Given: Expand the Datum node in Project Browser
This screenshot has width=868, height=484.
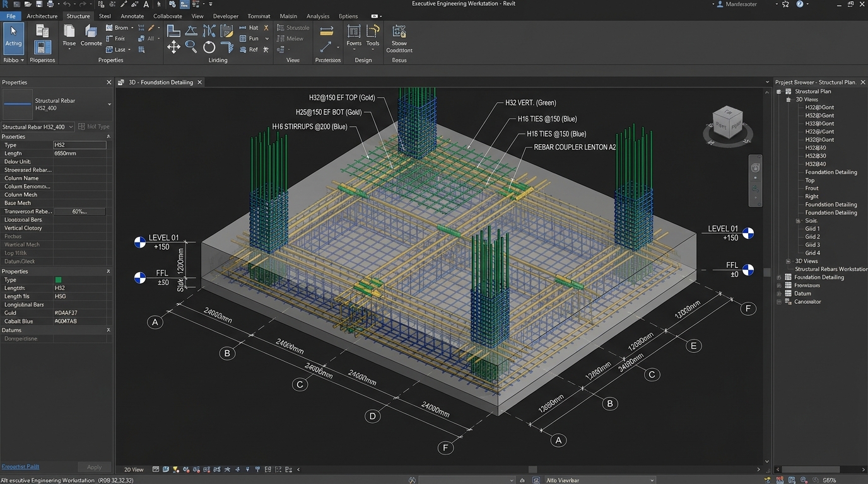Looking at the screenshot, I should (779, 294).
